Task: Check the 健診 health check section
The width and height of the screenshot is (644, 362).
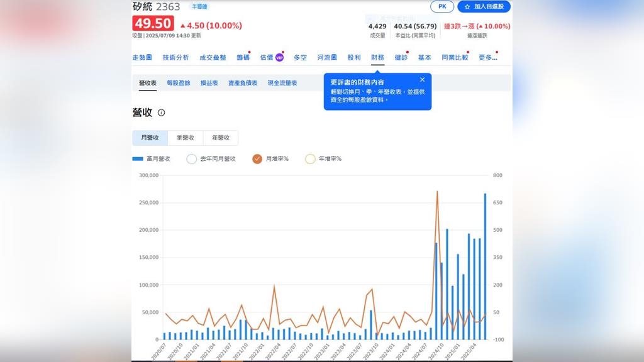Action: tap(400, 57)
